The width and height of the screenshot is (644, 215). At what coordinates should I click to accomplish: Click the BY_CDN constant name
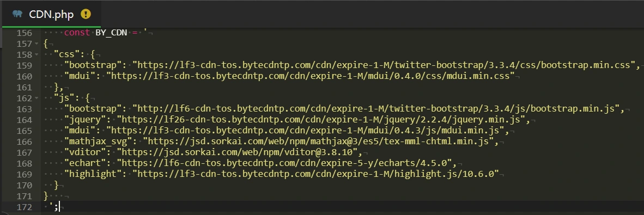click(111, 33)
